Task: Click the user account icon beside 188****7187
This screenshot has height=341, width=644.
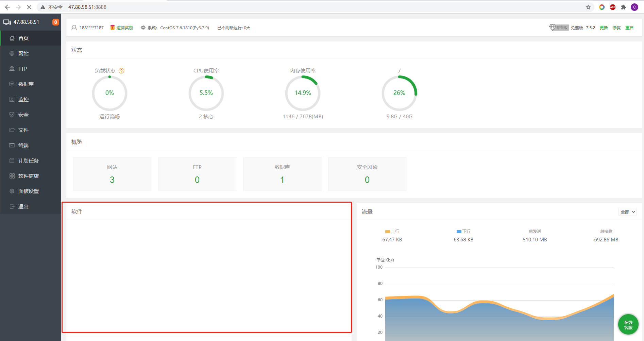Action: click(74, 28)
